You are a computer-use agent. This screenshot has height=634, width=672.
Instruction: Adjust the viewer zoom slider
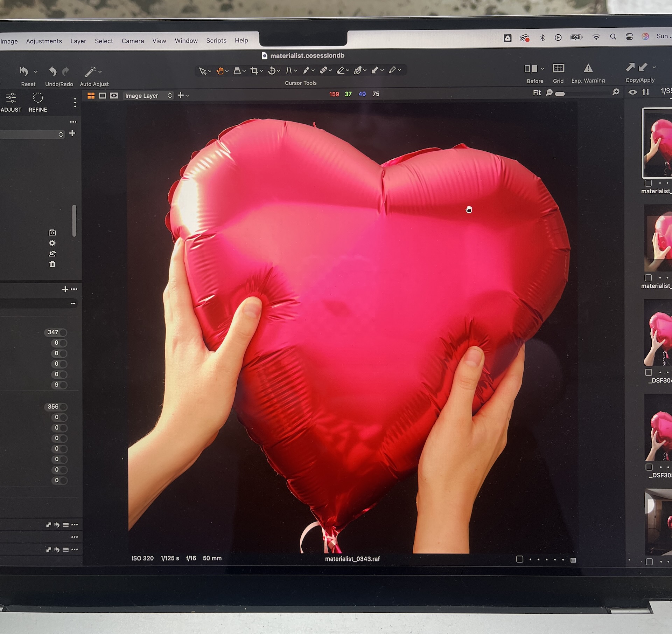(560, 94)
